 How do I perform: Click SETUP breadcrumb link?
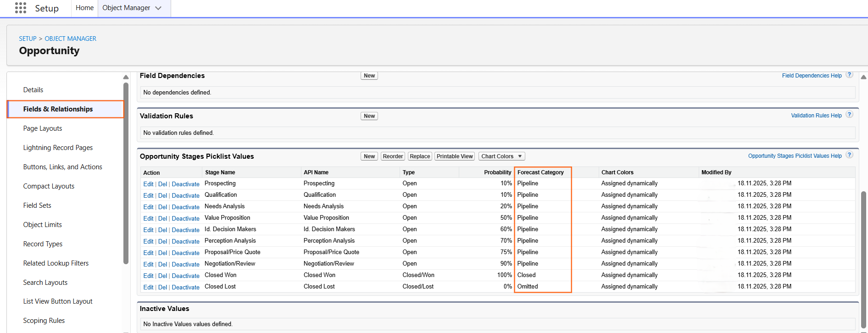[28, 39]
